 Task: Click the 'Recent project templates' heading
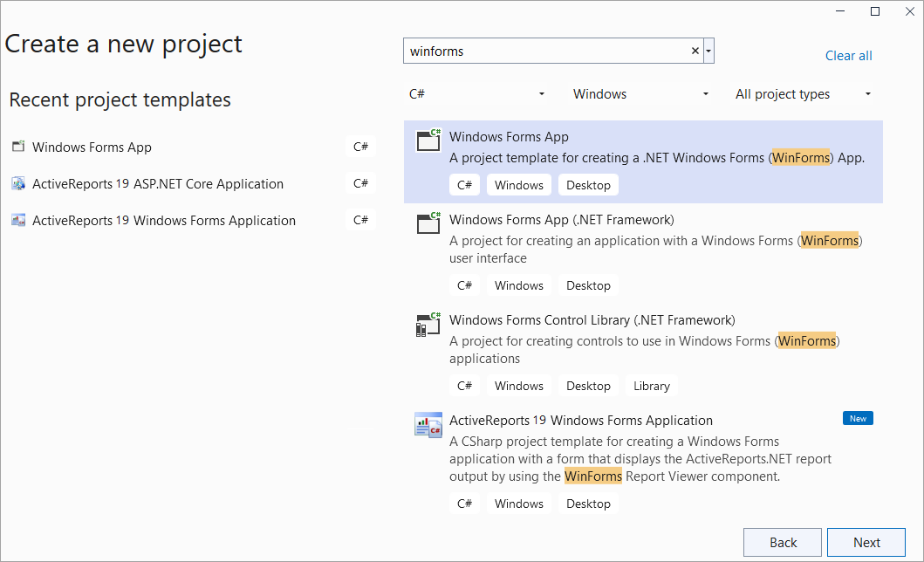pos(120,100)
